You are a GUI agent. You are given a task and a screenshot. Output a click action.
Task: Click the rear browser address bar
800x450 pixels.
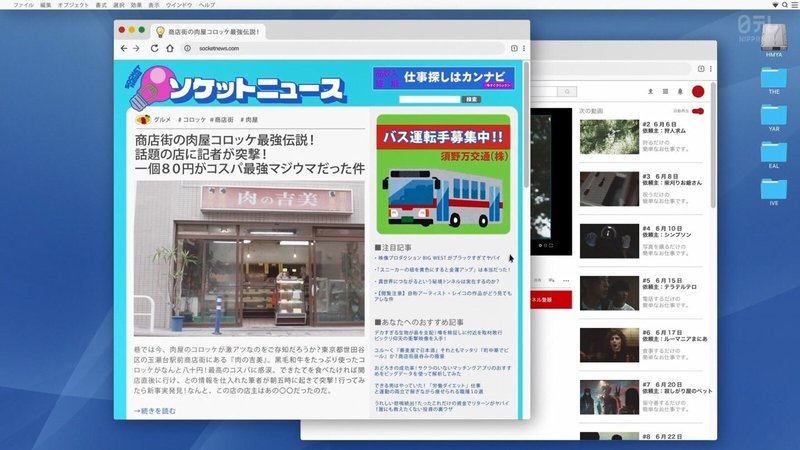(612, 69)
